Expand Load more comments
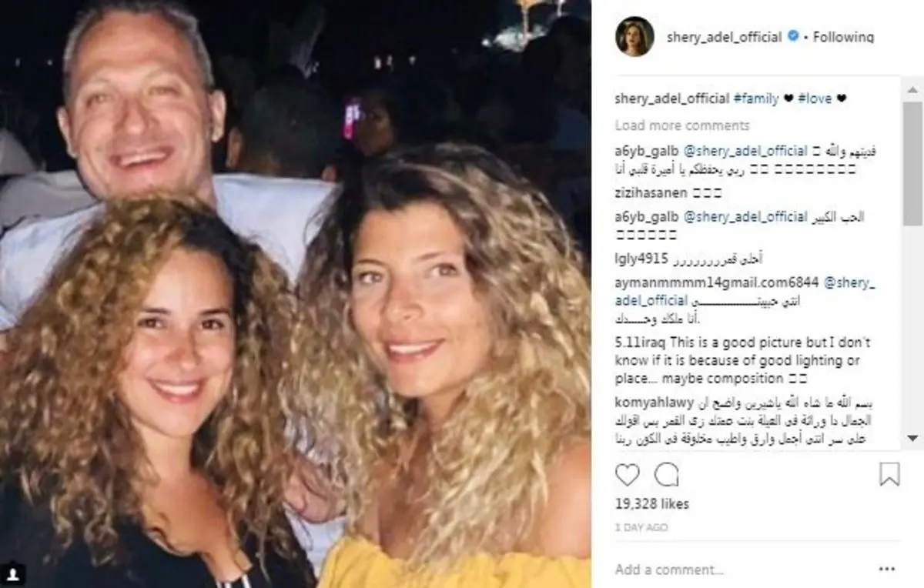Screen dimensions: 924x588 click(x=682, y=125)
